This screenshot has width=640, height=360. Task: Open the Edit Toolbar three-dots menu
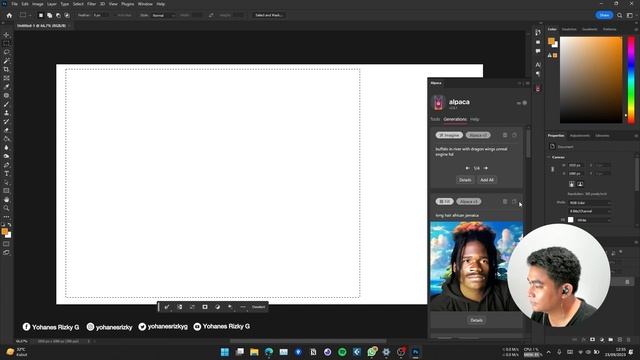(x=6, y=217)
